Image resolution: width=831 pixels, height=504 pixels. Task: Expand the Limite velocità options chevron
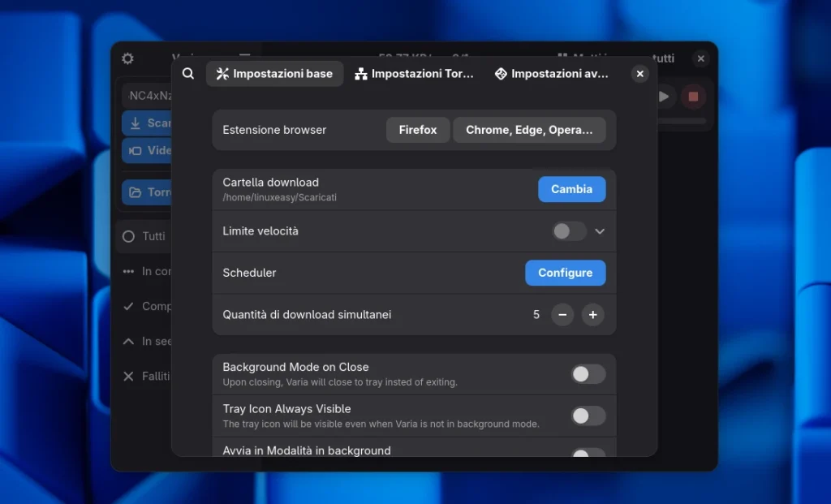[x=600, y=231]
